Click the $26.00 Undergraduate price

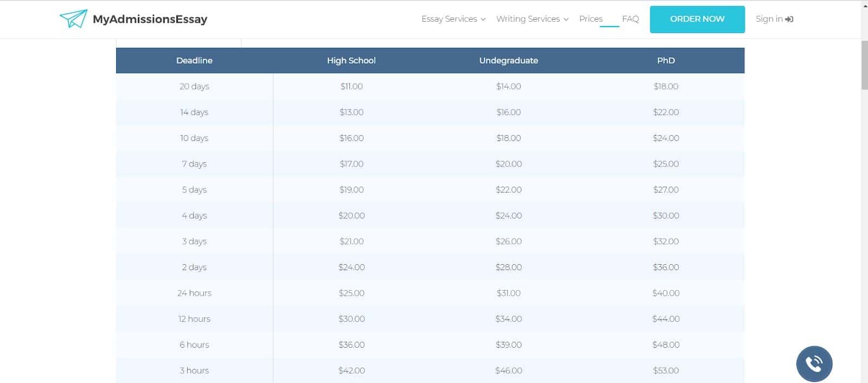508,241
